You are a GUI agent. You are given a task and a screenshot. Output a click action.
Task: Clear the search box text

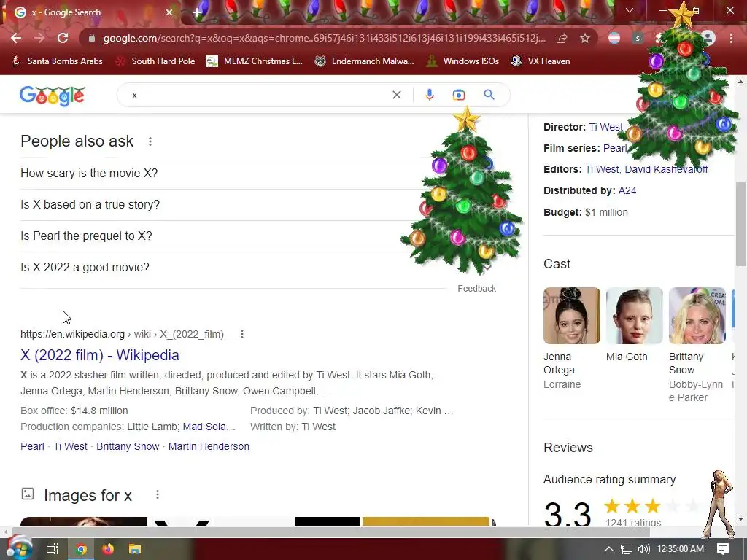click(396, 95)
